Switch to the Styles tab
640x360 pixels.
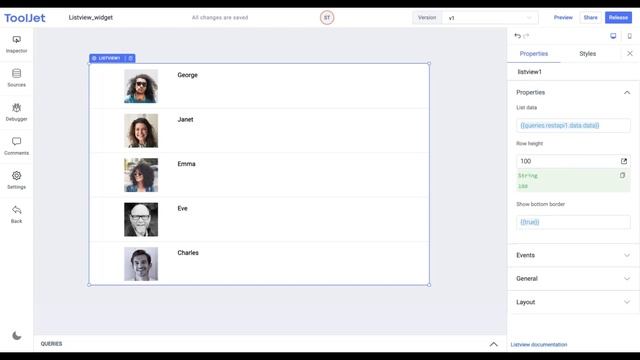587,54
